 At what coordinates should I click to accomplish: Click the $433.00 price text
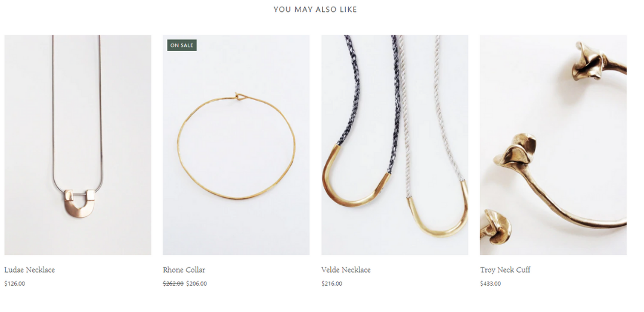tap(490, 283)
